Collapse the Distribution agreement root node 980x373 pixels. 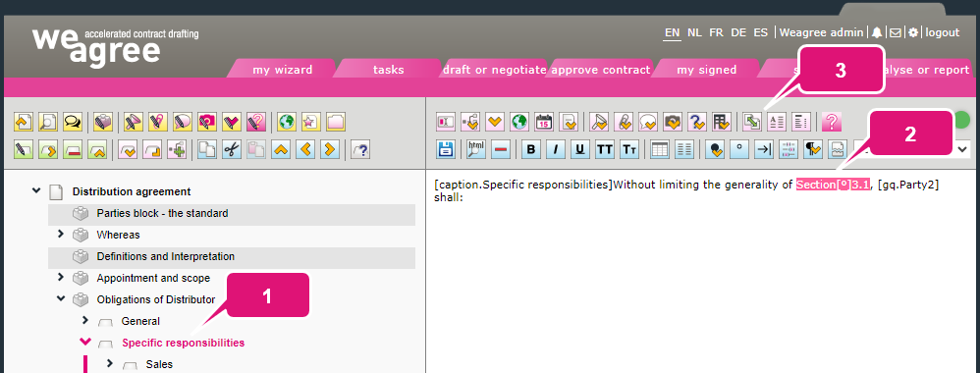pyautogui.click(x=36, y=190)
